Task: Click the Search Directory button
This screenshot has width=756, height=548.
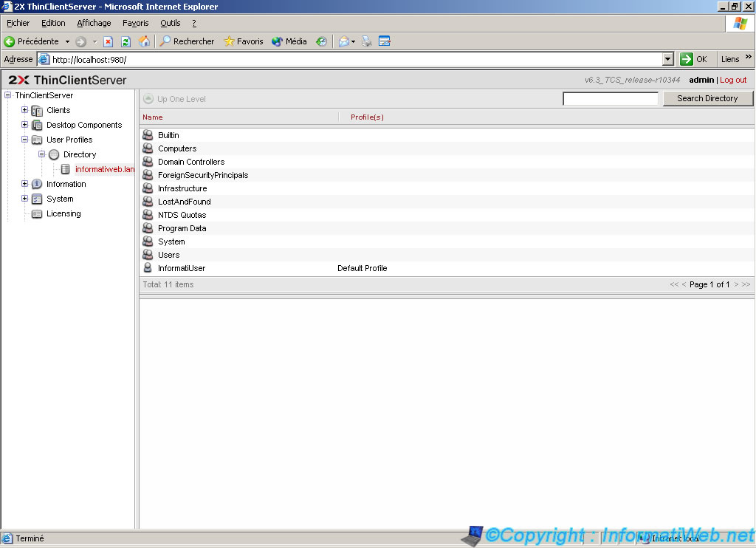Action: (x=707, y=98)
